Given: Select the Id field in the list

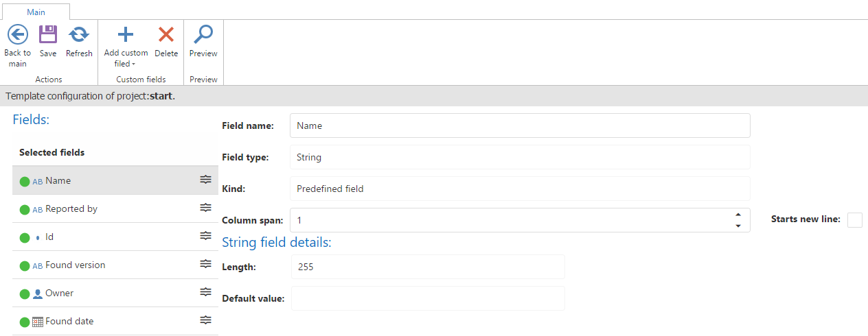Looking at the screenshot, I should (49, 237).
